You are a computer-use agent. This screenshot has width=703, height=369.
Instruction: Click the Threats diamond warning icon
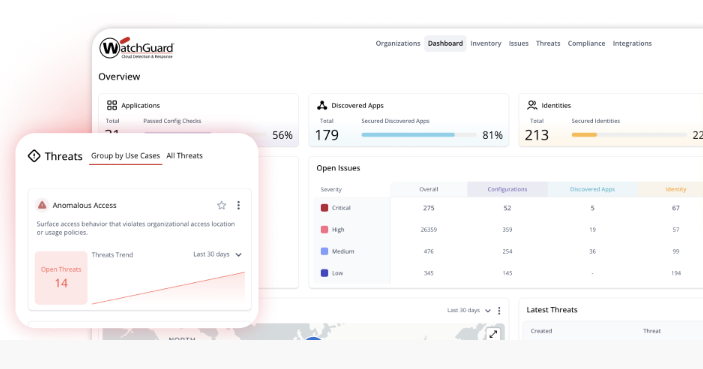click(x=34, y=156)
